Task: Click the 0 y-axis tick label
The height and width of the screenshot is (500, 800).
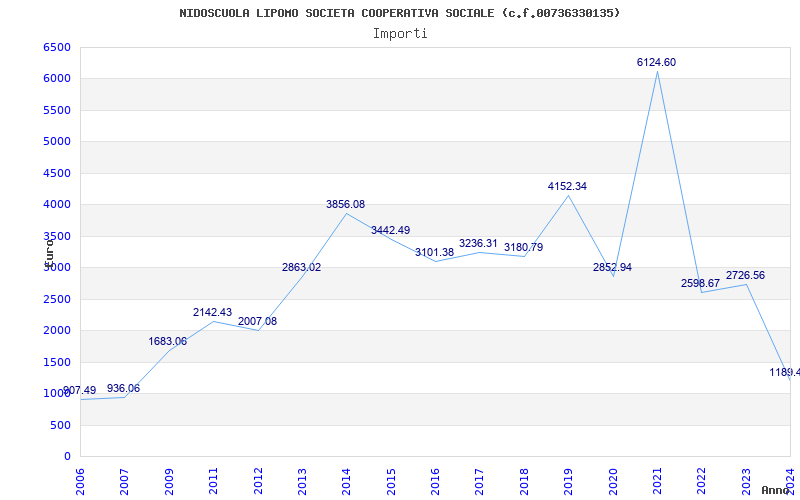Action: point(68,457)
